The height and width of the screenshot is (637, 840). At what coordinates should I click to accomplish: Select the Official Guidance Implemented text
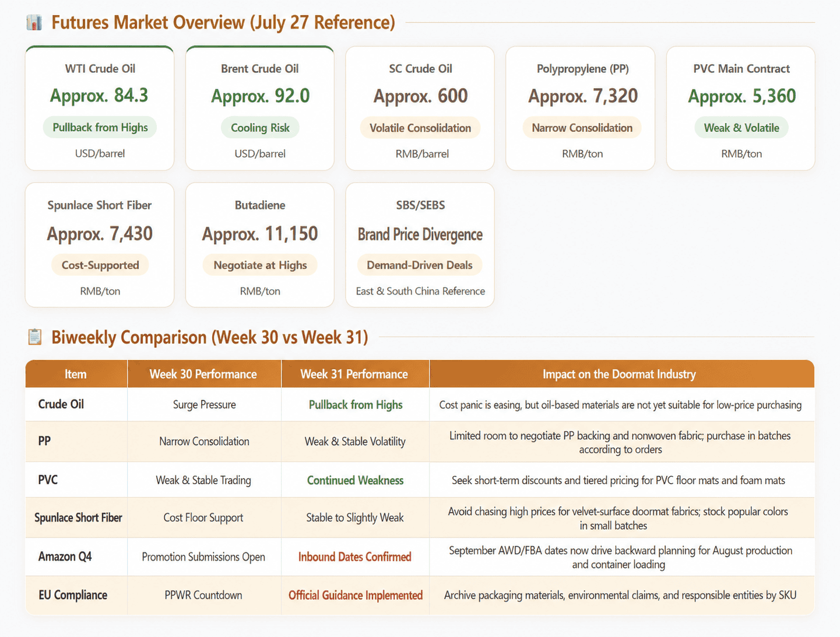tap(356, 595)
